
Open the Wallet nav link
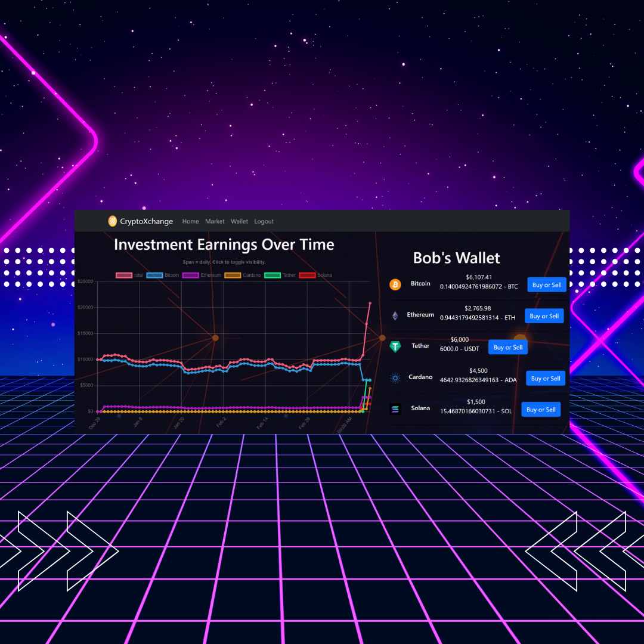(x=239, y=221)
